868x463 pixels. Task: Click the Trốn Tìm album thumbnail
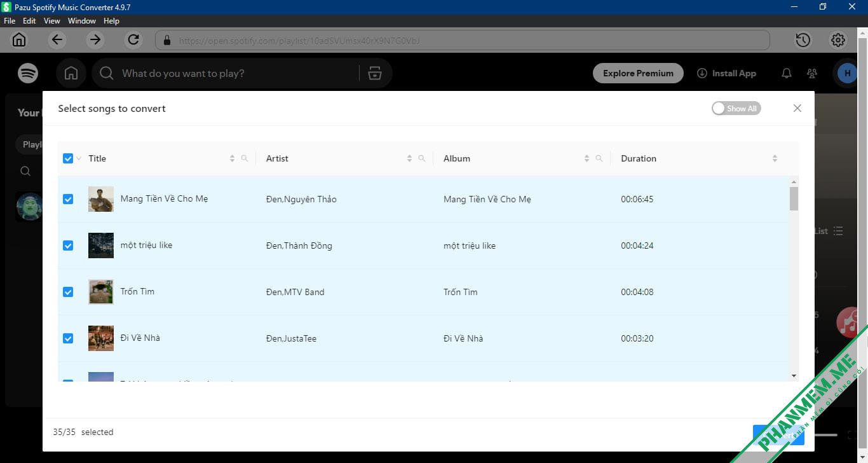click(101, 292)
